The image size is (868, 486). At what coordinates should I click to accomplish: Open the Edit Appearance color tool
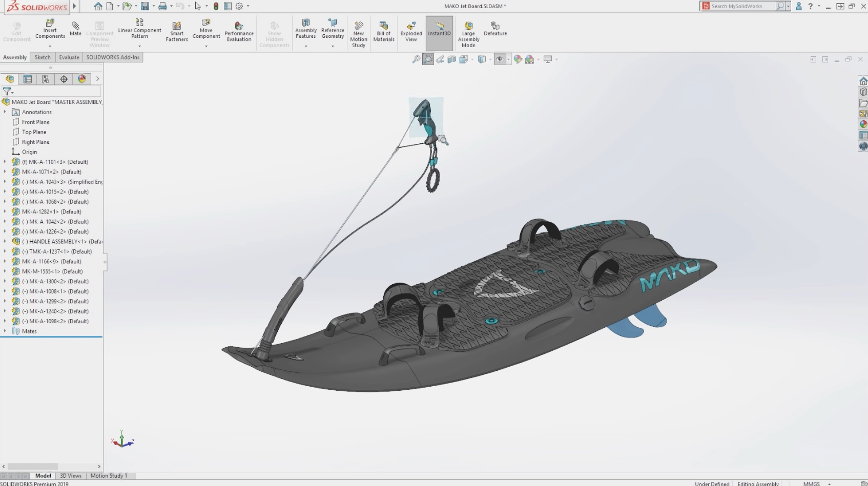517,59
